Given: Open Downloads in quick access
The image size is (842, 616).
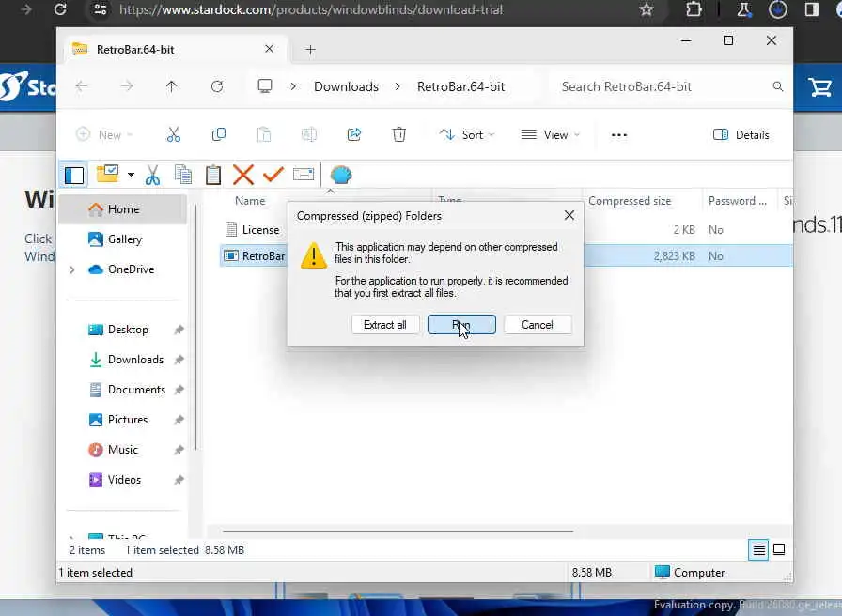Looking at the screenshot, I should point(123,360).
